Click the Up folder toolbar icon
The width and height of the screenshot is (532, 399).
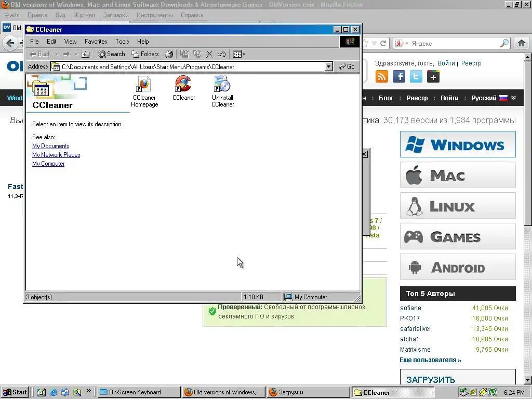(86, 54)
